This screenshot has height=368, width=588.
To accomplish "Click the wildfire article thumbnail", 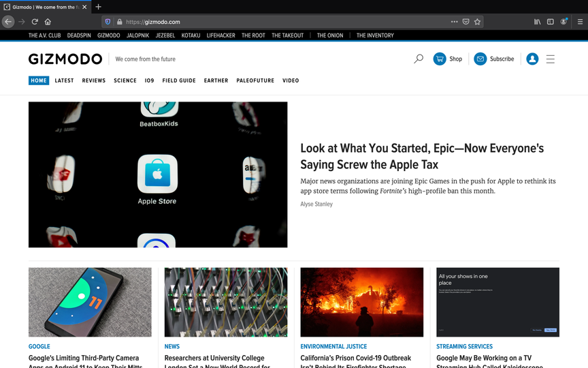I will (x=362, y=302).
